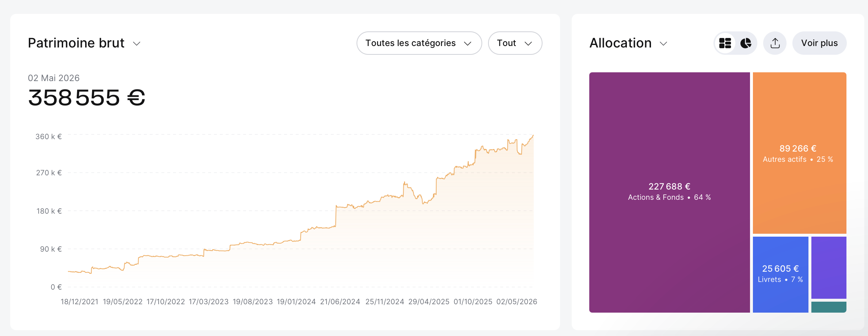Viewport: 868px width, 336px height.
Task: Open the Toutes les catégories dropdown
Action: pos(419,43)
